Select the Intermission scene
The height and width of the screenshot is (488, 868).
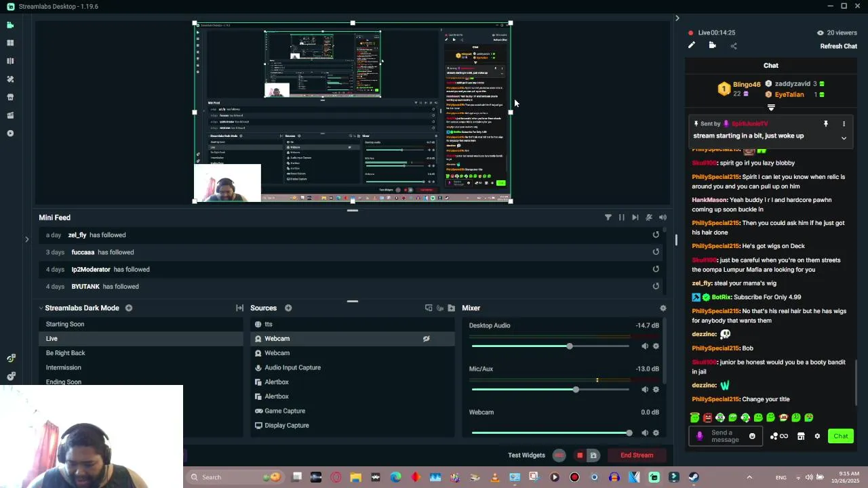(140, 367)
